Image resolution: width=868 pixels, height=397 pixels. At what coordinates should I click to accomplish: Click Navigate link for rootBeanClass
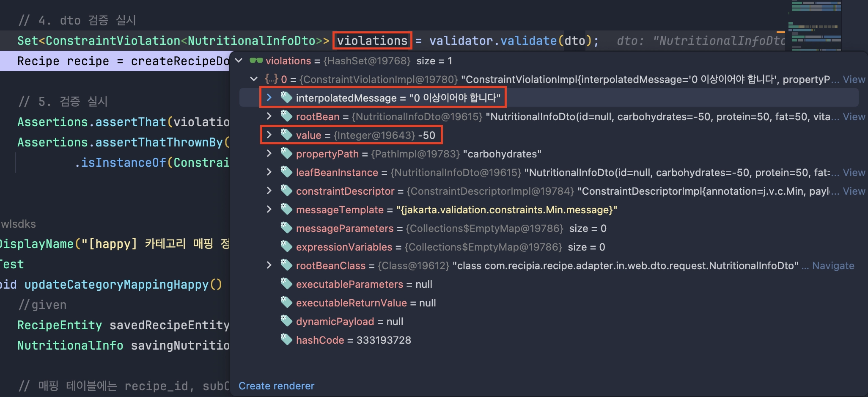tap(833, 265)
